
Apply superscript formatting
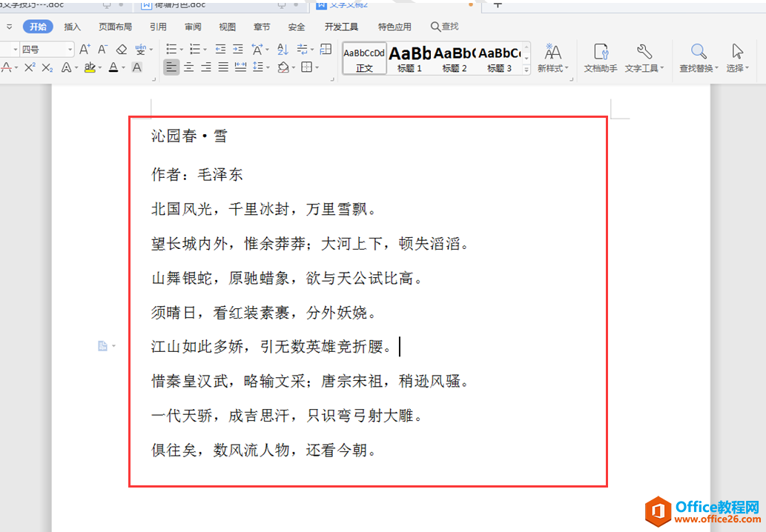click(x=30, y=67)
